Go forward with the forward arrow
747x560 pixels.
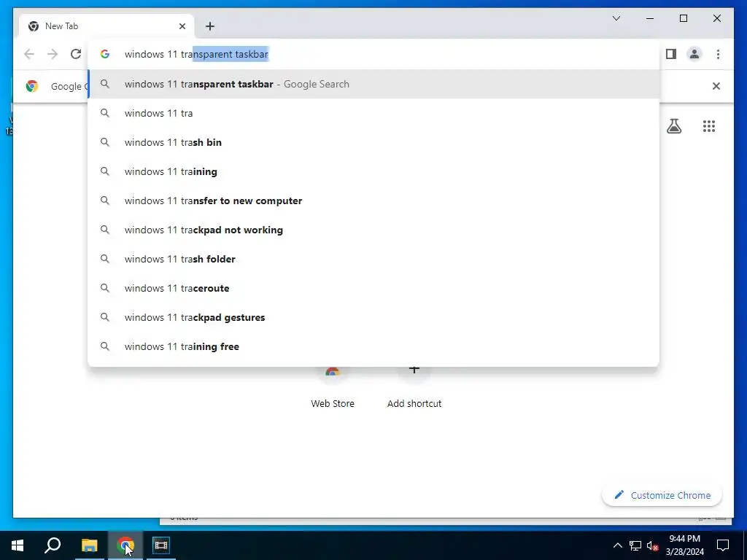coord(53,54)
